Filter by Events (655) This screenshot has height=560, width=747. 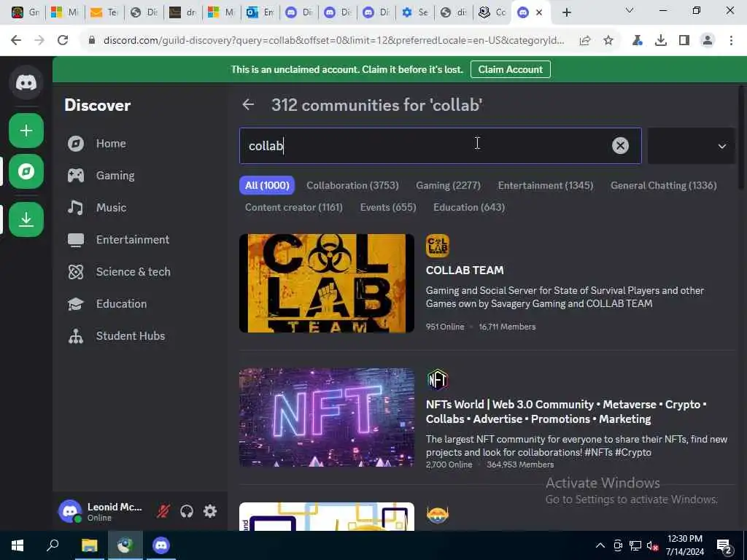388,207
